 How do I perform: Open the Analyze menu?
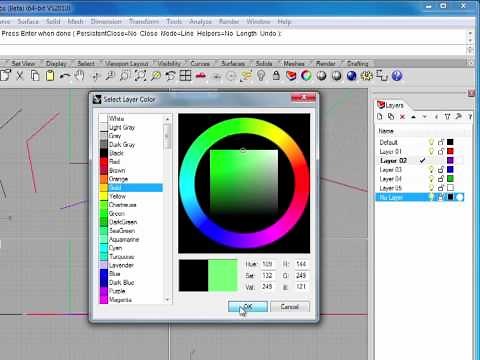(x=200, y=22)
